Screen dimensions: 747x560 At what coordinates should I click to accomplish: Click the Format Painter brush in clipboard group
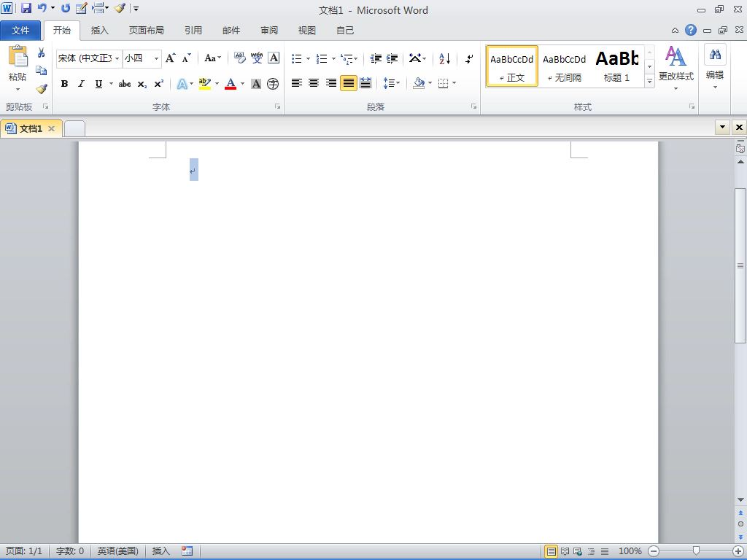[42, 88]
